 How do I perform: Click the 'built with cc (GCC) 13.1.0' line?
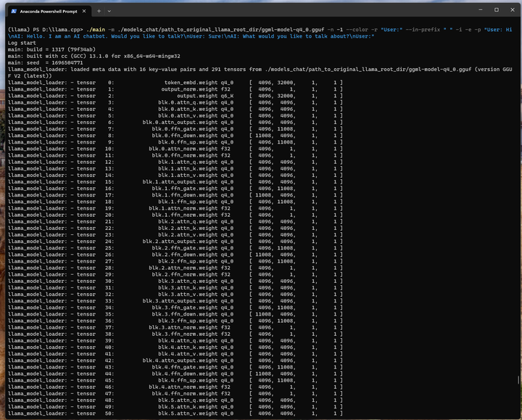(94, 57)
